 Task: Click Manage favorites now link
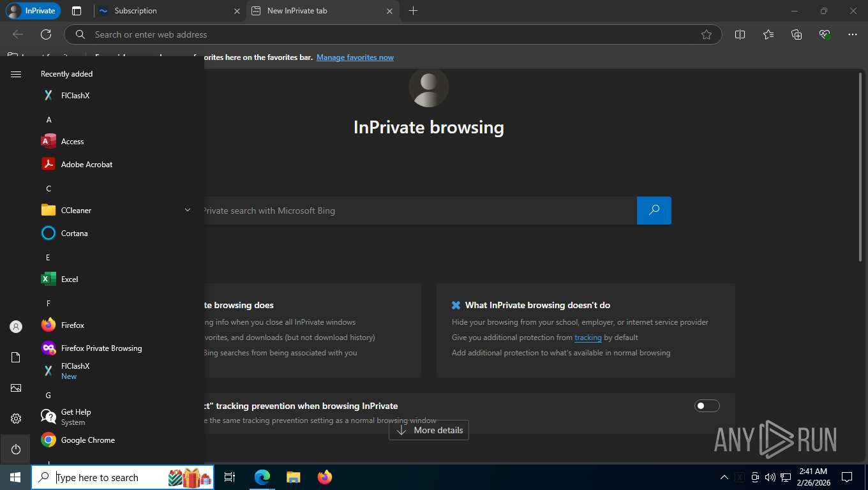(x=355, y=57)
